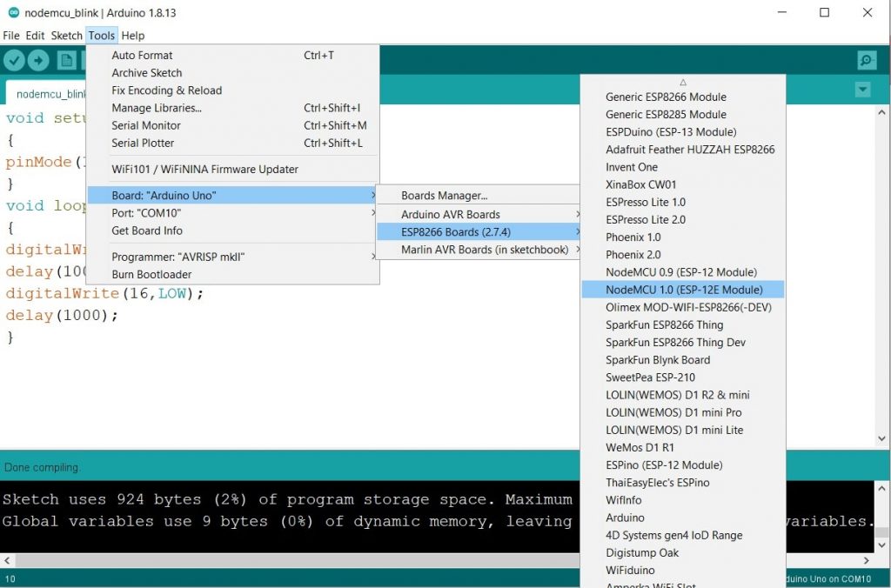891x588 pixels.
Task: Select the WifInfo board
Action: coord(683,500)
